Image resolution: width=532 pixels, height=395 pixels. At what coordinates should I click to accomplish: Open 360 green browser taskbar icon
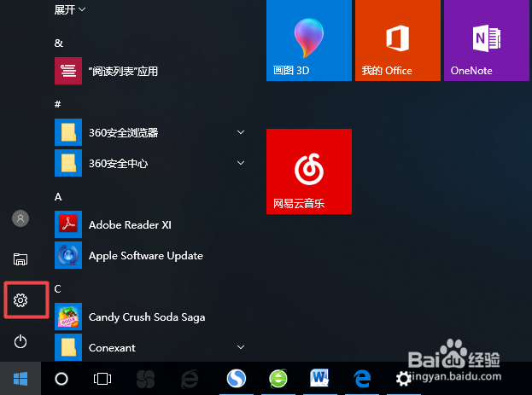click(278, 379)
